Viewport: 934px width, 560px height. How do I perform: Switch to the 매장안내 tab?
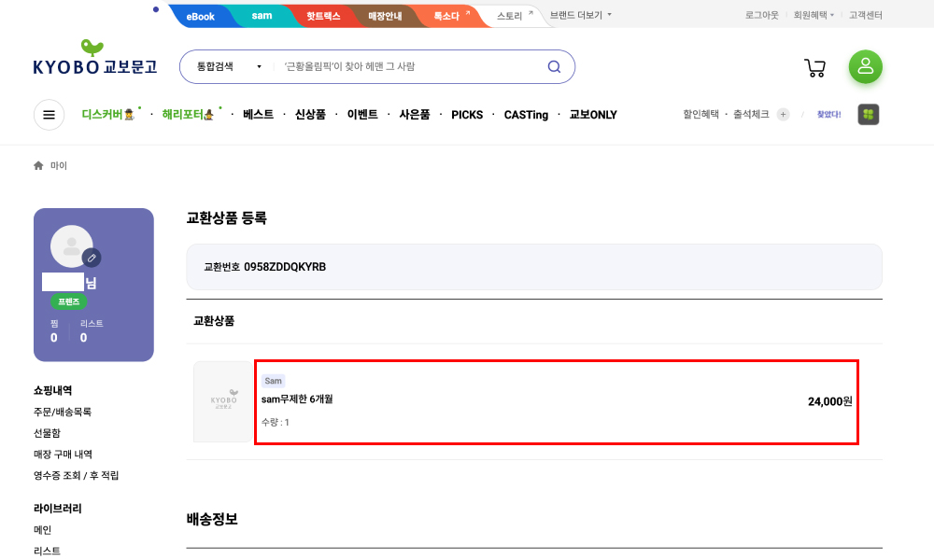point(385,16)
